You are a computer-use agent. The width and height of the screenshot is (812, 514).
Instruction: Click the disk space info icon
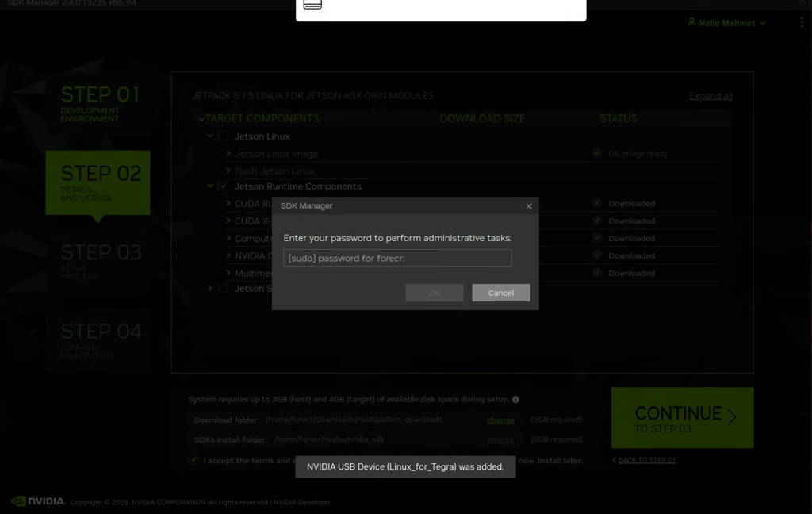515,400
